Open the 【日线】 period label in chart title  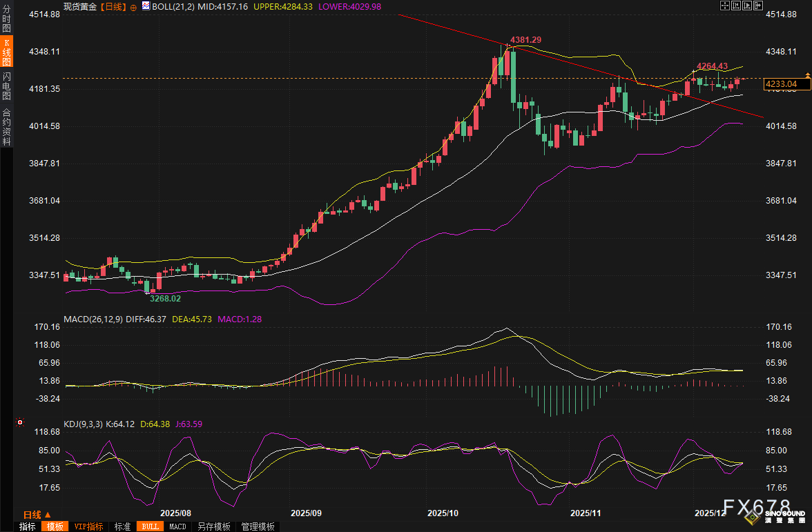pyautogui.click(x=113, y=6)
